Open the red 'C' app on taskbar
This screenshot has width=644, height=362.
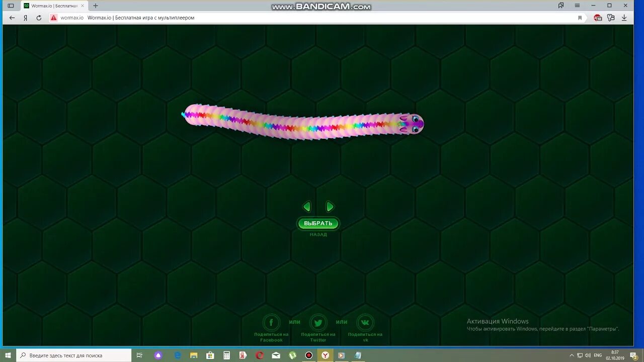[x=260, y=355]
